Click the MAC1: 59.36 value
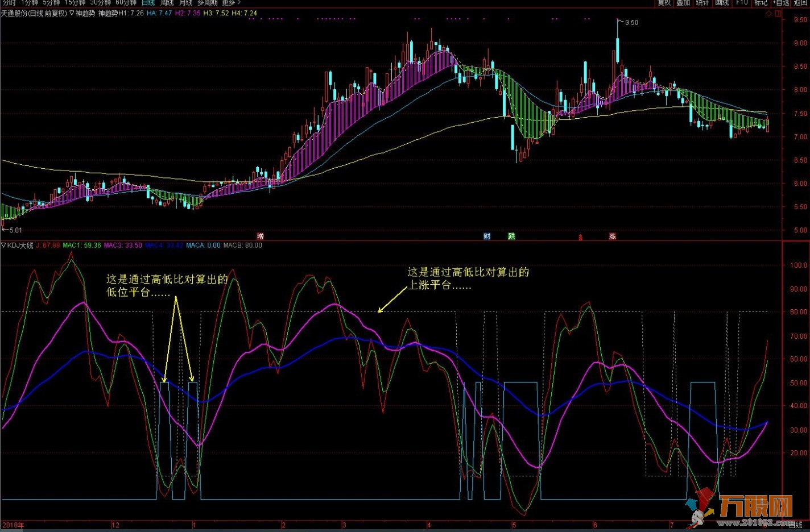The width and height of the screenshot is (810, 532). point(82,246)
